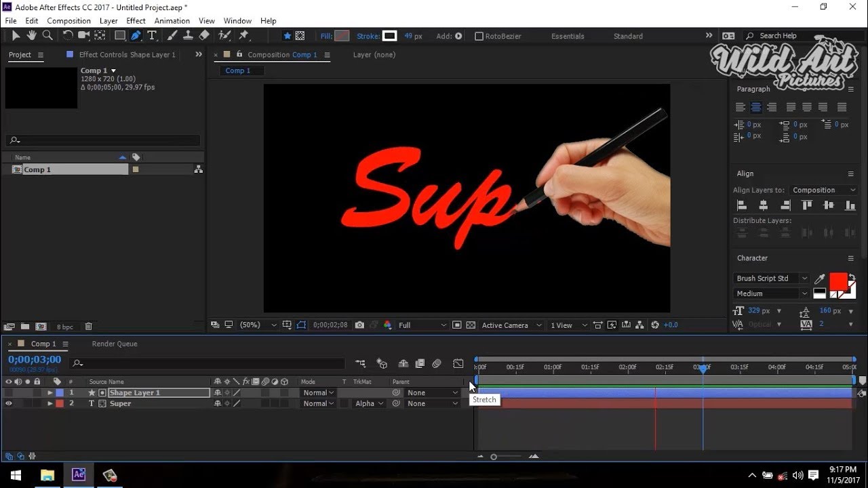Screen dimensions: 868x488
Task: Take a snapshot with the camera icon
Action: tap(359, 325)
